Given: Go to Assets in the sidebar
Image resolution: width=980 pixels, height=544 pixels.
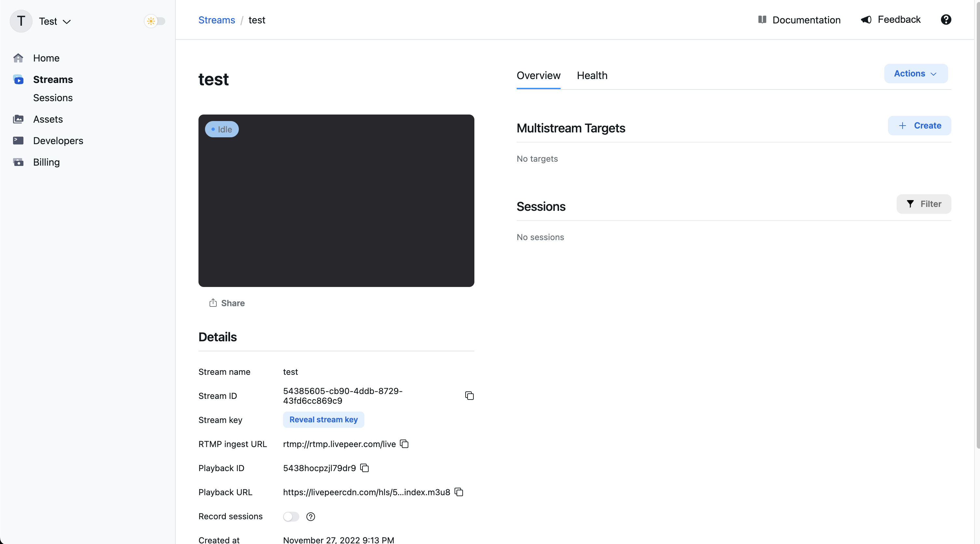Looking at the screenshot, I should point(48,119).
